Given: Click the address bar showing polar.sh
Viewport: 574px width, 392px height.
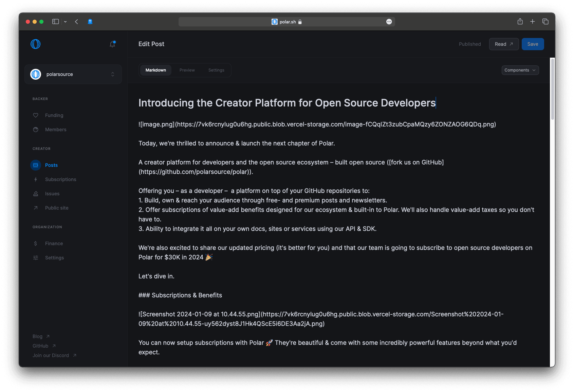Looking at the screenshot, I should [286, 22].
